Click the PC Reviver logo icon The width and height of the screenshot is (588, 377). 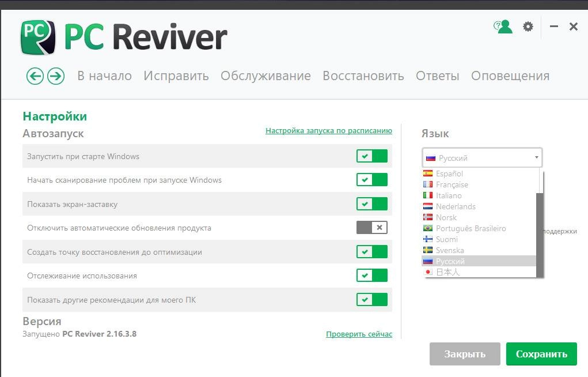(x=38, y=37)
